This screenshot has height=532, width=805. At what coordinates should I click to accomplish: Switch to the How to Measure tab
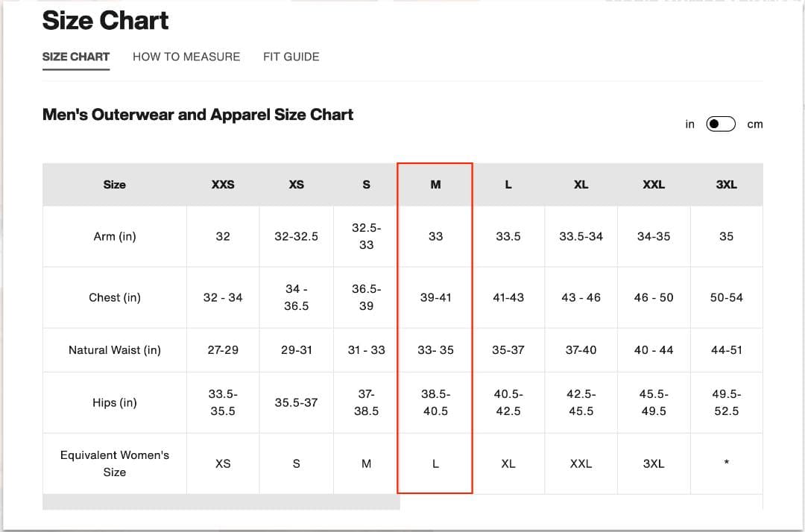(186, 57)
